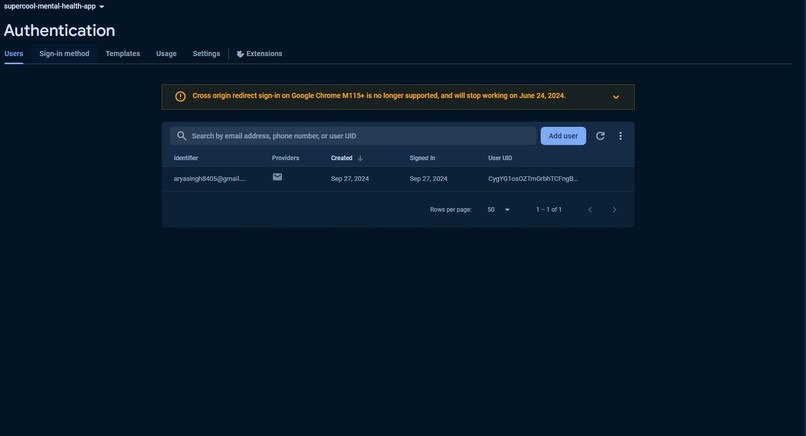Click the search magnifier icon
The image size is (806, 436).
tap(181, 136)
